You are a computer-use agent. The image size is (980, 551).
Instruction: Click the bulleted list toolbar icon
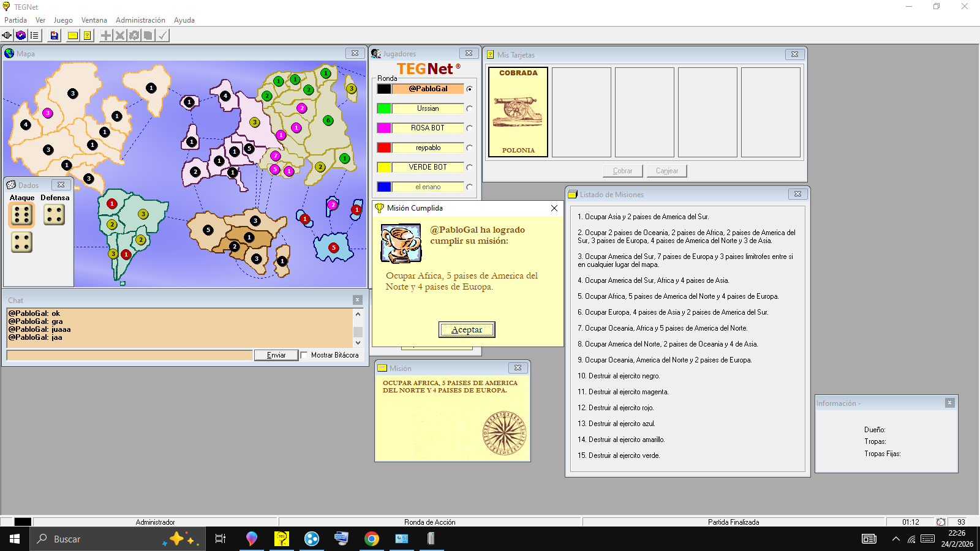[x=34, y=36]
